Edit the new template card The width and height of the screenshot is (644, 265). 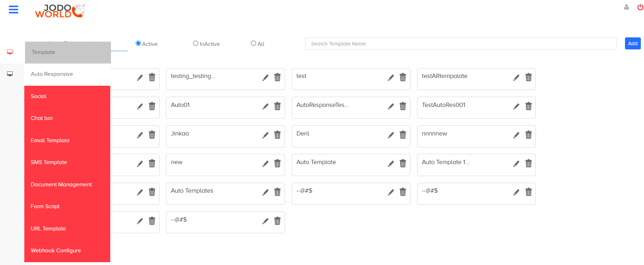pyautogui.click(x=265, y=163)
